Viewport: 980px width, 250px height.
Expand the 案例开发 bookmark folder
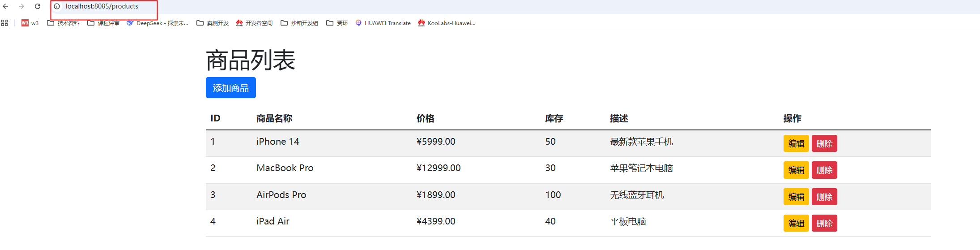[x=213, y=23]
